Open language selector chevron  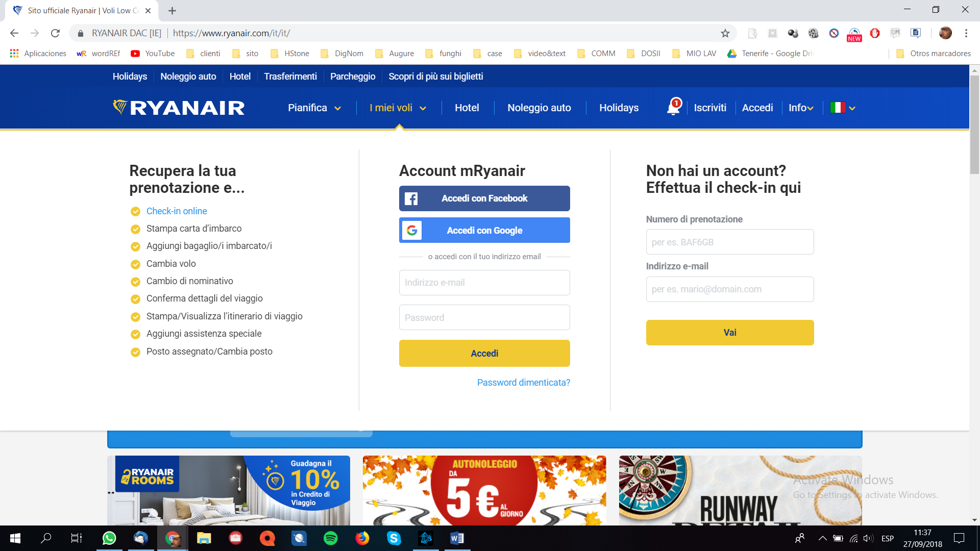(852, 108)
